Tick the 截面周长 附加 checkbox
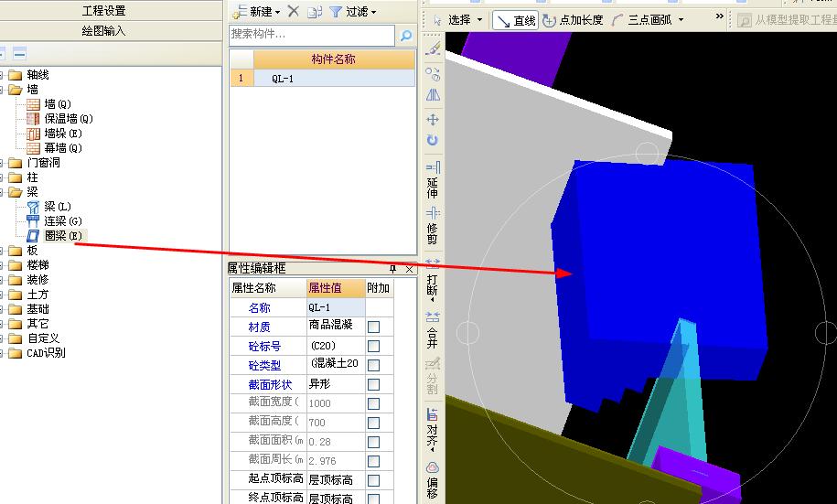The height and width of the screenshot is (504, 837). click(373, 461)
